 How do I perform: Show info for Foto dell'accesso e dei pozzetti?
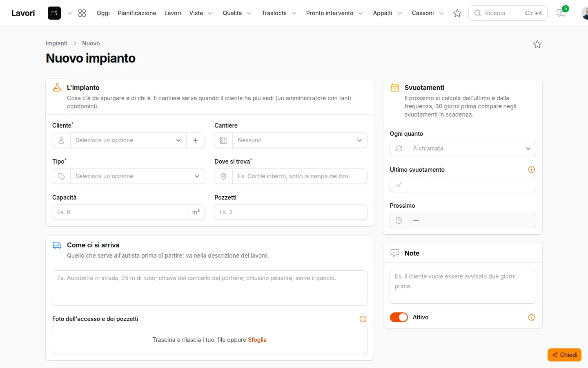[x=363, y=319]
